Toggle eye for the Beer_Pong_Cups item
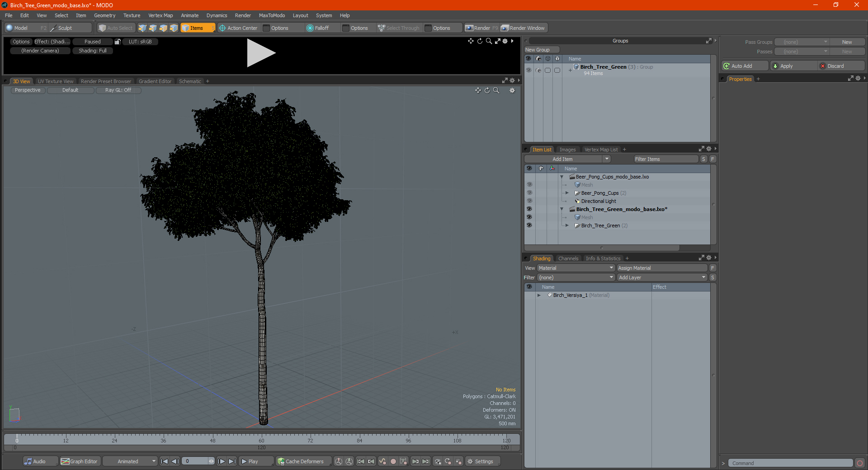 point(529,193)
